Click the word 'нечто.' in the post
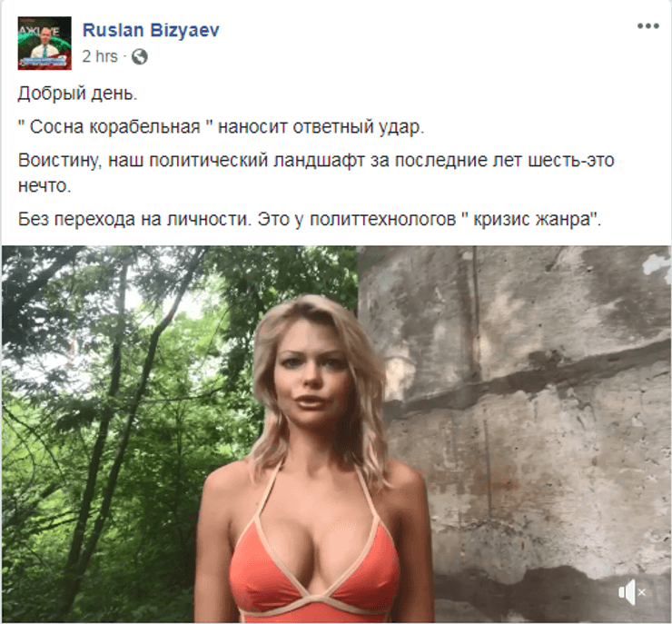Screen dimensions: 672x624 pos(44,185)
